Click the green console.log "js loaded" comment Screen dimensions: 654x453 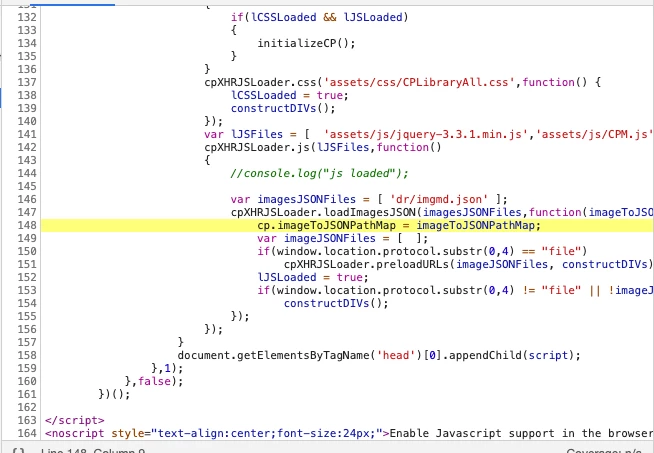pos(319,173)
